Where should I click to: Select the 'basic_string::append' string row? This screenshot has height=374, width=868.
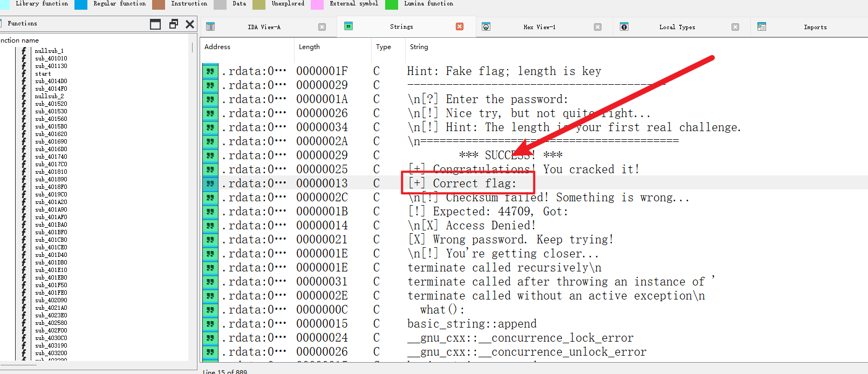pyautogui.click(x=471, y=324)
